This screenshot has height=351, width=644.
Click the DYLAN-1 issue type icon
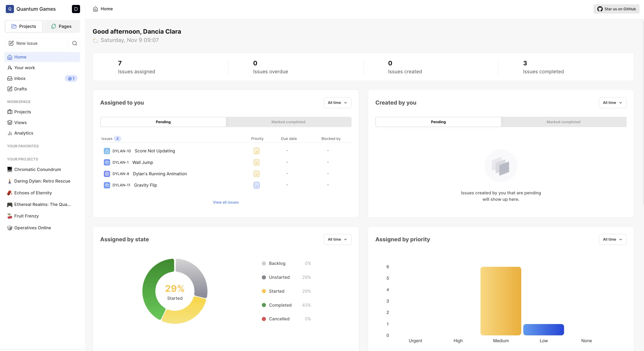[x=107, y=162]
